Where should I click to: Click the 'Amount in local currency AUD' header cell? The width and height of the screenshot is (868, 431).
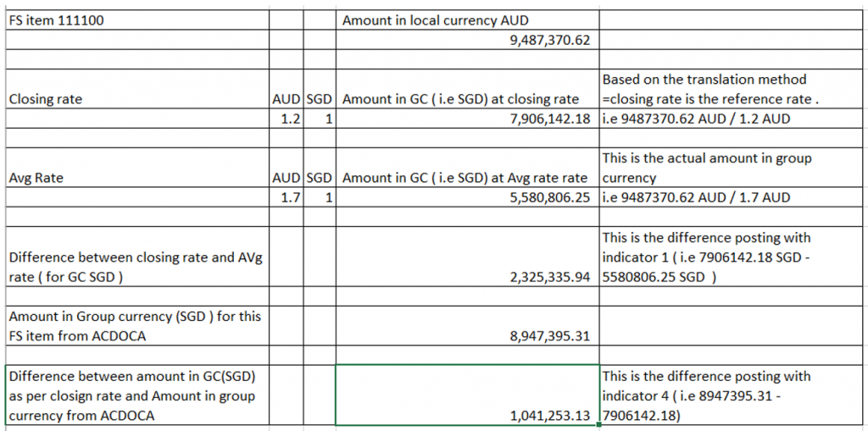(467, 20)
